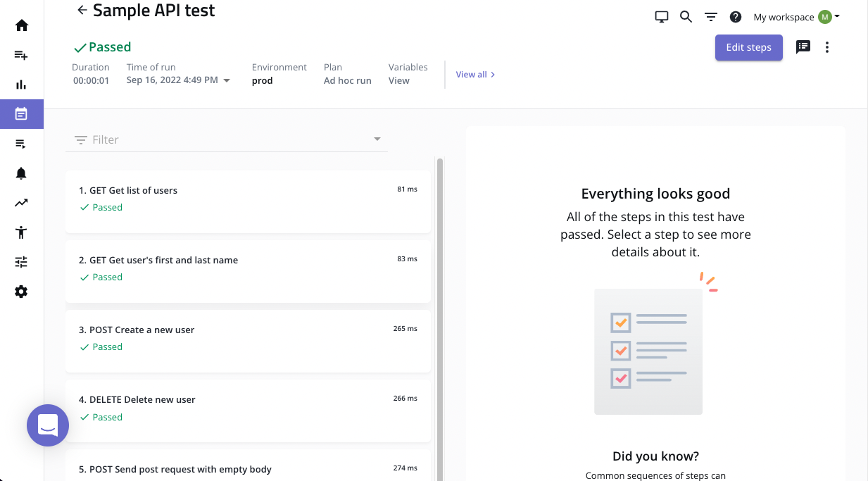Open the comments speech bubble icon
The image size is (868, 481).
[803, 47]
